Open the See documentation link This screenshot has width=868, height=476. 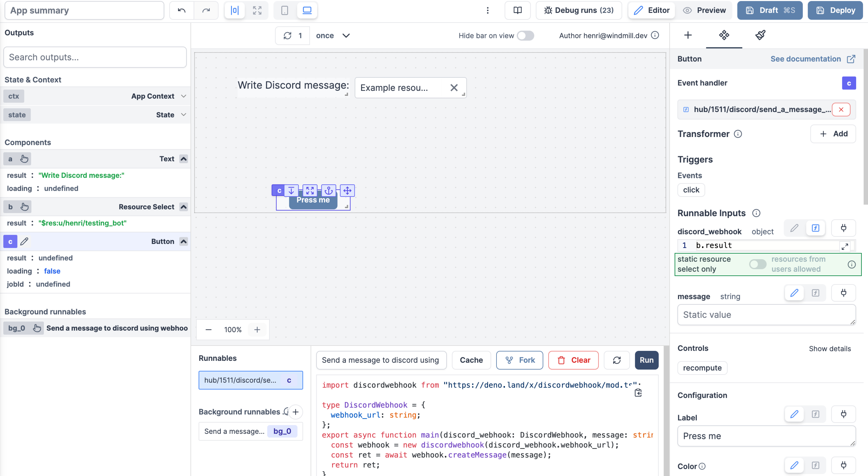(812, 59)
